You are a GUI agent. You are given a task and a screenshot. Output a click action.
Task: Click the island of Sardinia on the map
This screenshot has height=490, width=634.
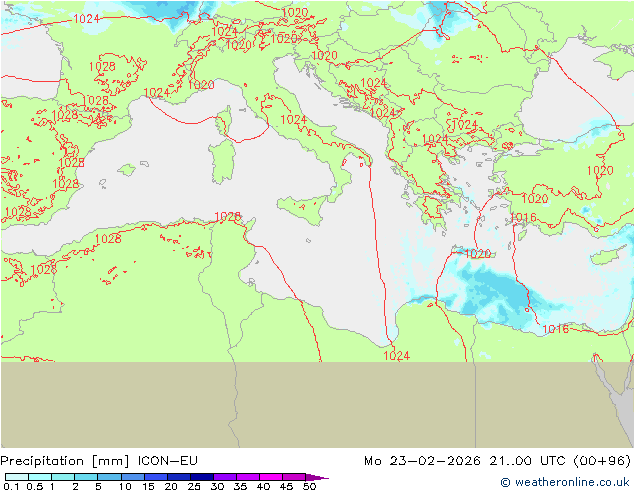[222, 161]
